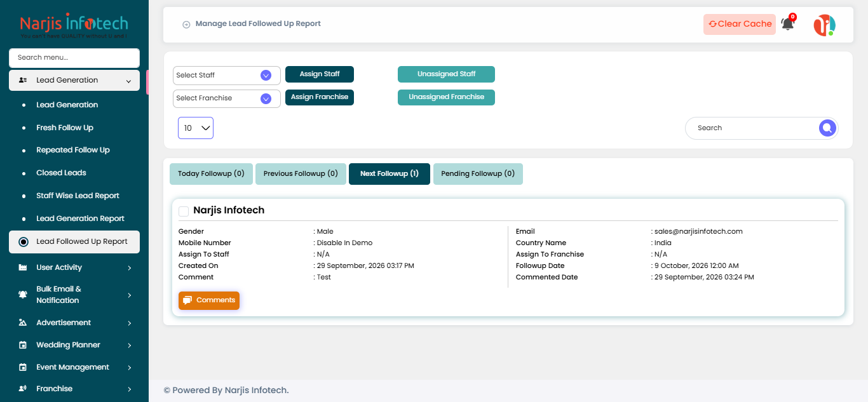
Task: Expand the Wedding Planner menu chevron
Action: (x=130, y=345)
